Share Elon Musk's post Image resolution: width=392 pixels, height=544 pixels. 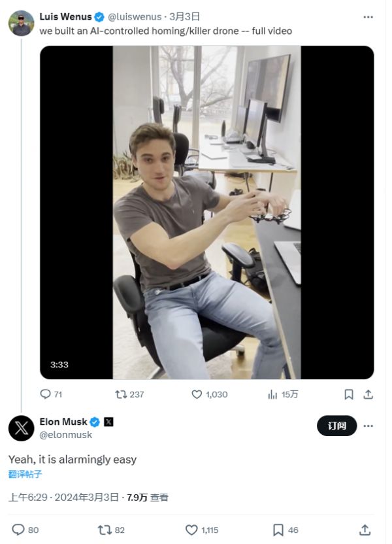(365, 530)
